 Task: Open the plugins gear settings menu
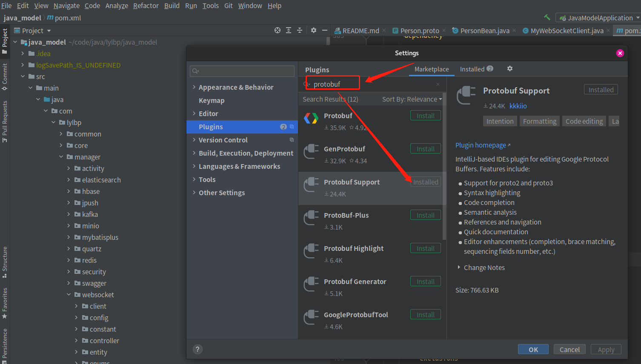510,68
